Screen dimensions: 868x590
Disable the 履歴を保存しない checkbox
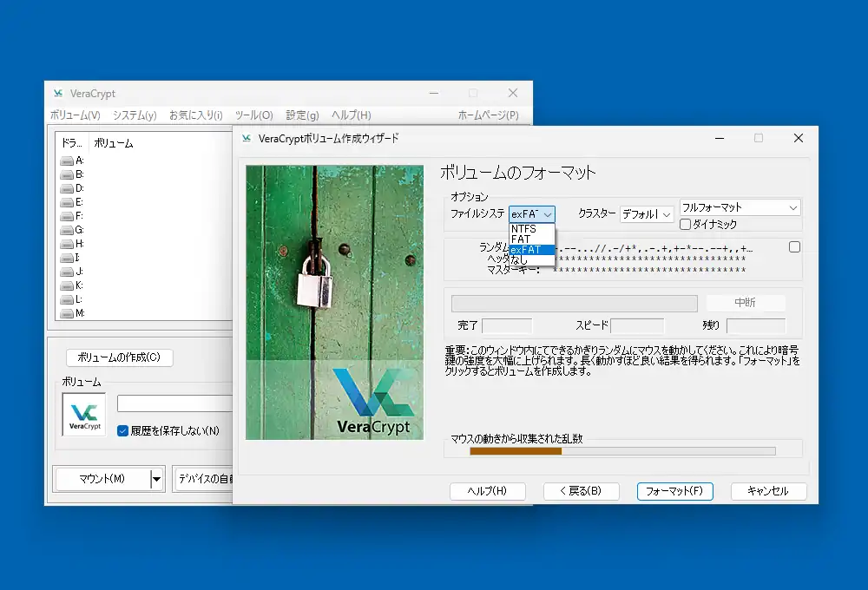pos(122,431)
